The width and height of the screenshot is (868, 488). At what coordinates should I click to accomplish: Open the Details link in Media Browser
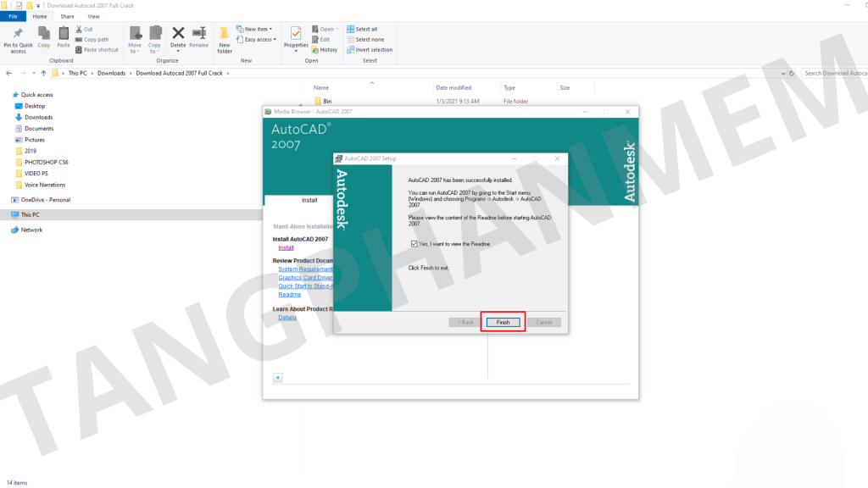coord(287,318)
